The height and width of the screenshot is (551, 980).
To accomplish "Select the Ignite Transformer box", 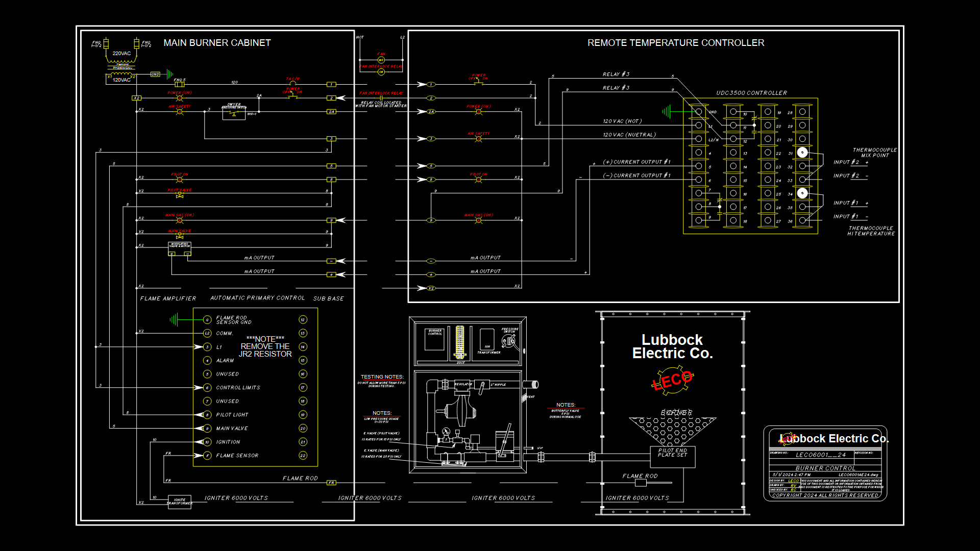I will point(180,502).
